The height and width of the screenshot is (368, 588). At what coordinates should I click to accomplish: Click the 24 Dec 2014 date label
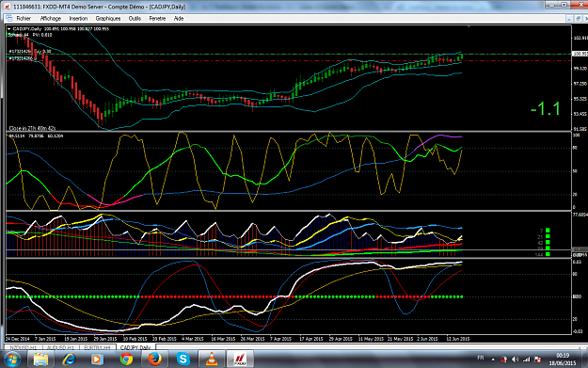pyautogui.click(x=18, y=339)
